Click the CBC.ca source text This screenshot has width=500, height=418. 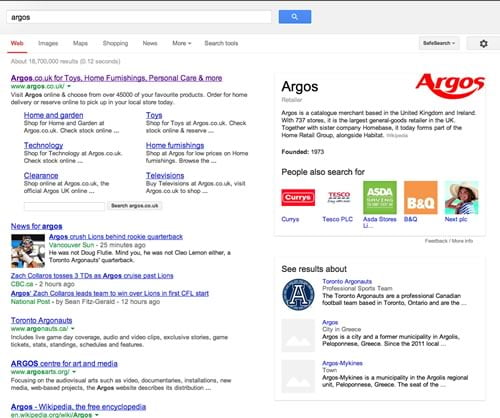(22, 284)
